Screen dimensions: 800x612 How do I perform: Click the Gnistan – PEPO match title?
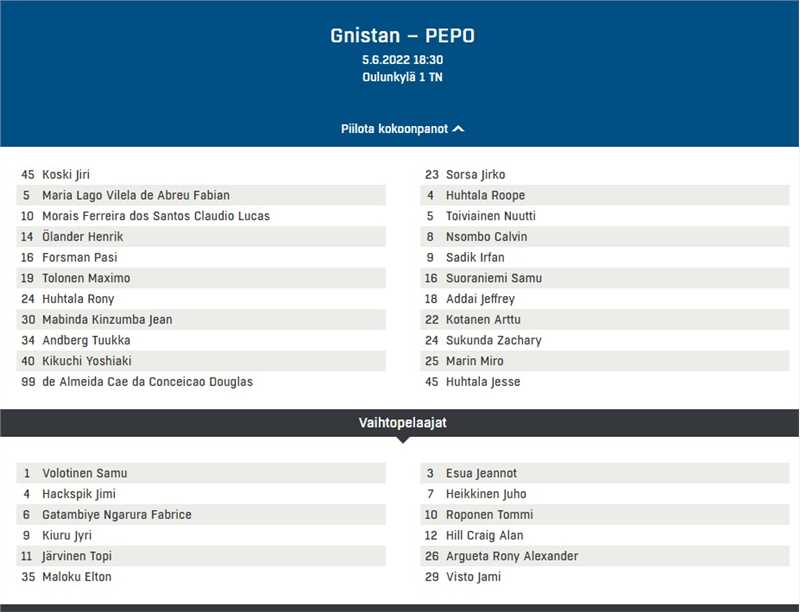click(402, 36)
